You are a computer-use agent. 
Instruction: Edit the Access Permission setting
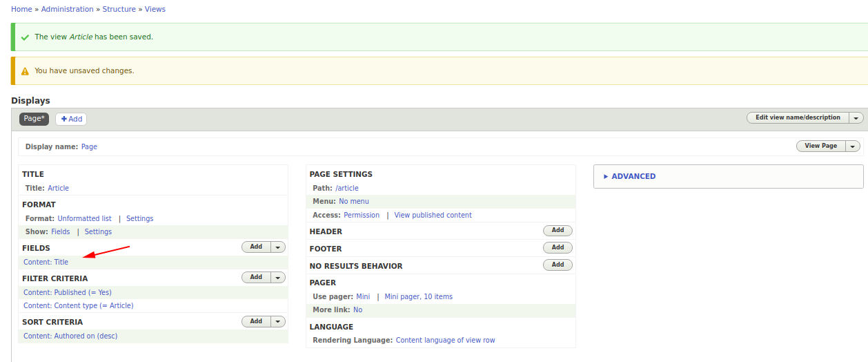[362, 216]
